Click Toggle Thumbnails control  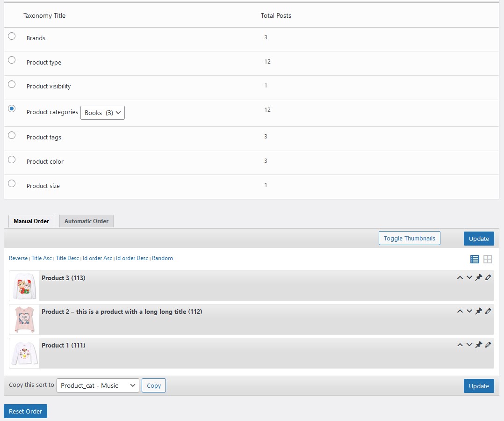409,238
